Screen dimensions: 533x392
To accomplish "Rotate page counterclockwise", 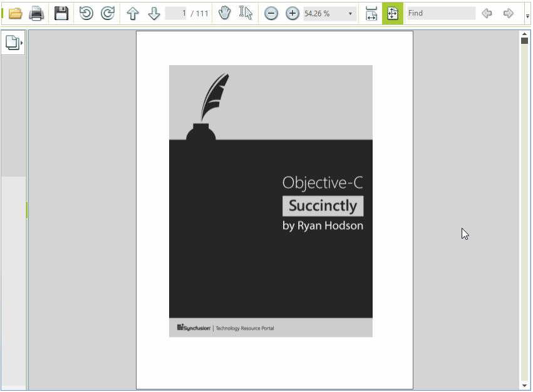I will pos(86,14).
